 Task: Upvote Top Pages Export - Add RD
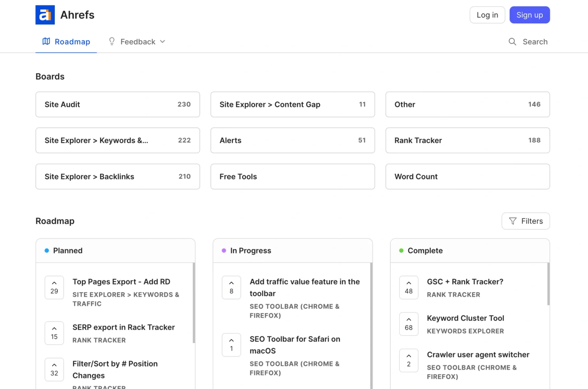[x=54, y=287]
